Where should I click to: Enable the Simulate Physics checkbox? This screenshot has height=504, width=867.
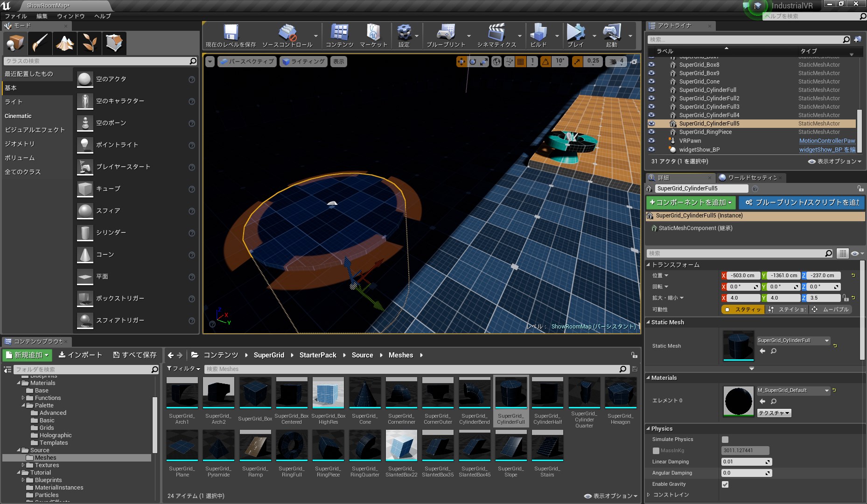pos(725,440)
